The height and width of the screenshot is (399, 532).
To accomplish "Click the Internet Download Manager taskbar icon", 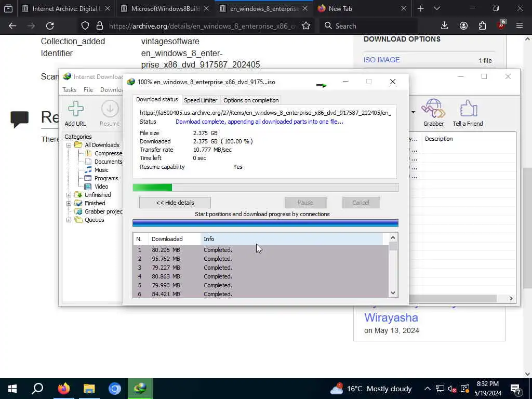I will pos(140,389).
